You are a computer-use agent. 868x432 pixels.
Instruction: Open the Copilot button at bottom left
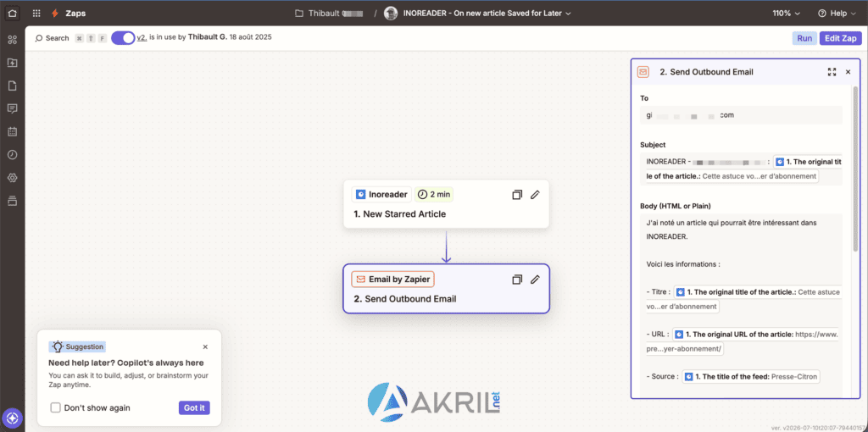coord(12,418)
